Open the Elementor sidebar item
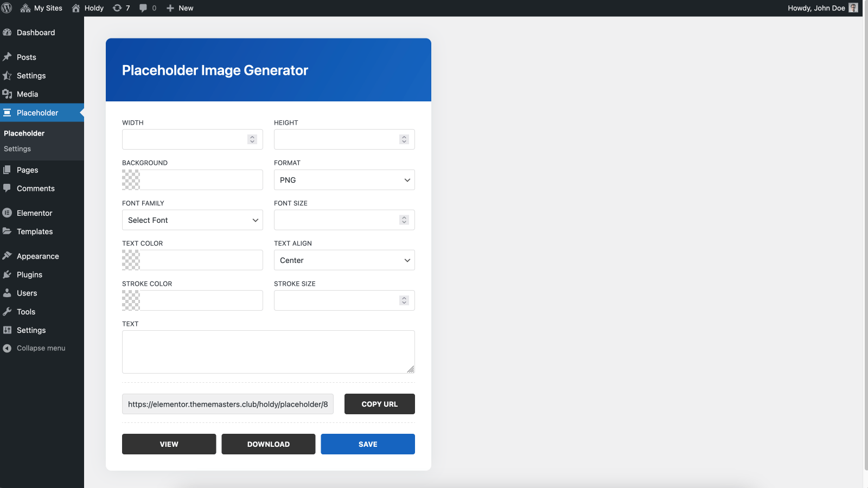Viewport: 868px width, 488px height. (x=34, y=213)
